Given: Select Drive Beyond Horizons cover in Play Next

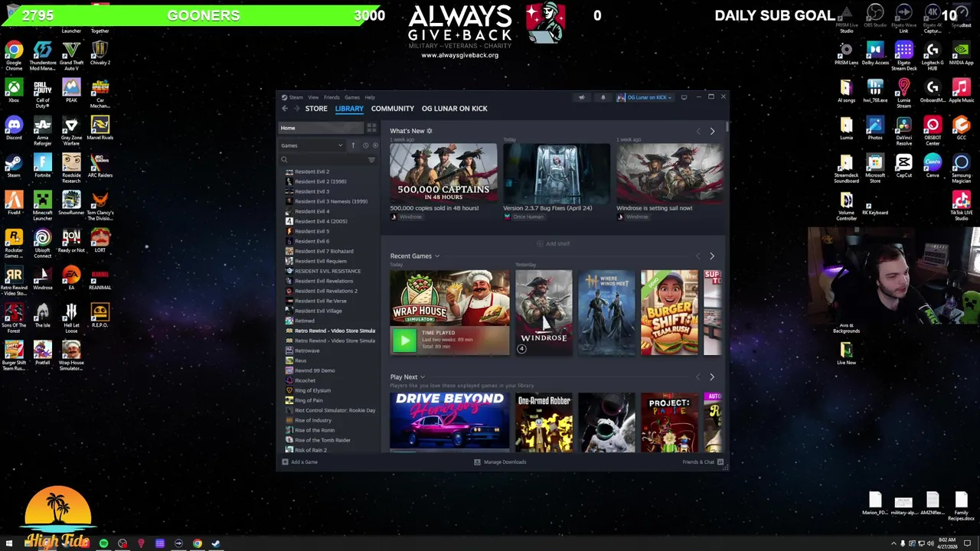Looking at the screenshot, I should (449, 421).
